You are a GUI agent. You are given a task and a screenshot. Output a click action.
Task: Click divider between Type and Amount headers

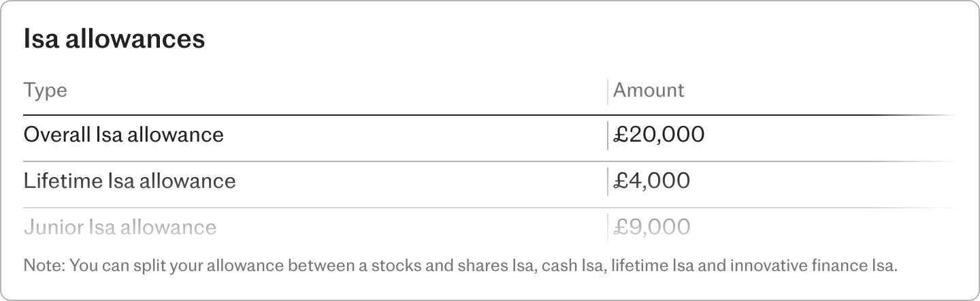point(607,91)
